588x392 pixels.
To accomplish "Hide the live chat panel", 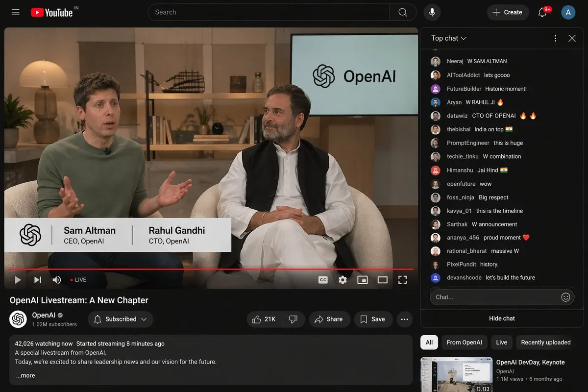I will click(x=502, y=318).
